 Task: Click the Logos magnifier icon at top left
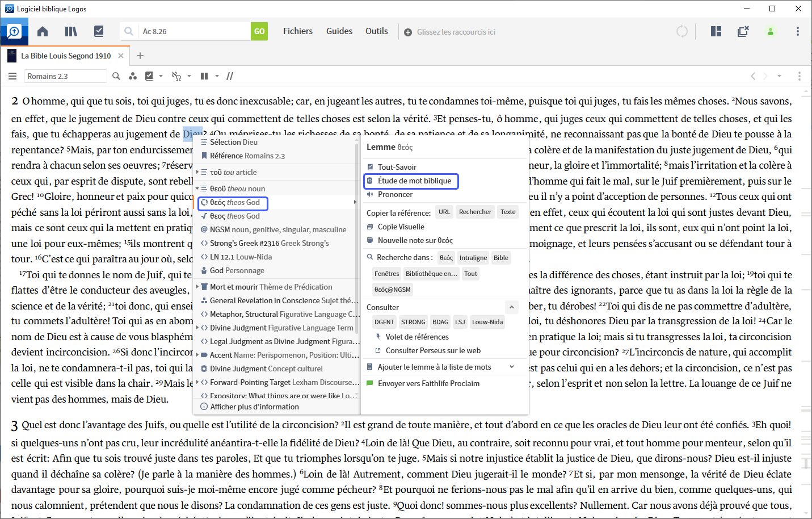click(13, 31)
